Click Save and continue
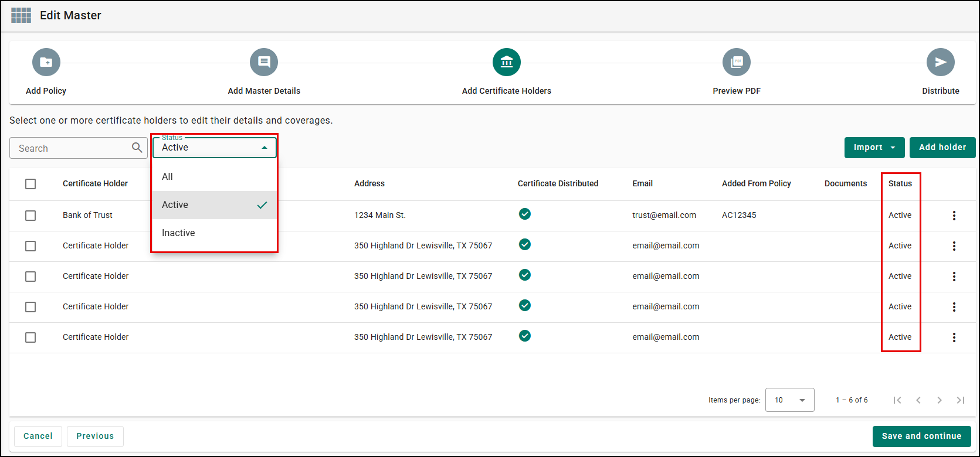 click(922, 436)
